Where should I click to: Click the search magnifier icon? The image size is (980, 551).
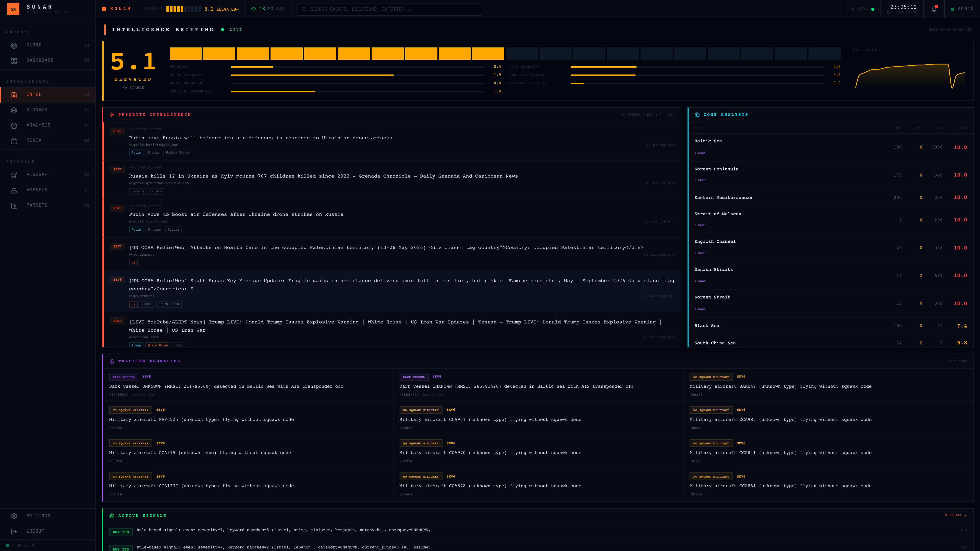coord(304,9)
